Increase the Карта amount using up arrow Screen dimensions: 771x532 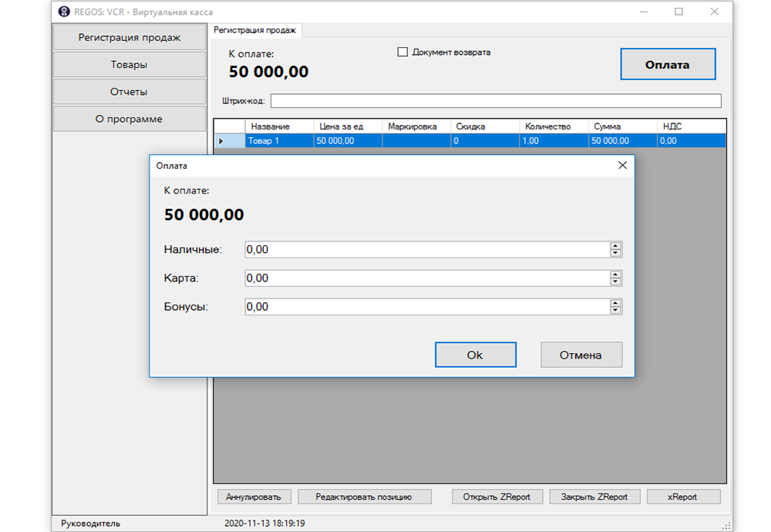coord(615,274)
